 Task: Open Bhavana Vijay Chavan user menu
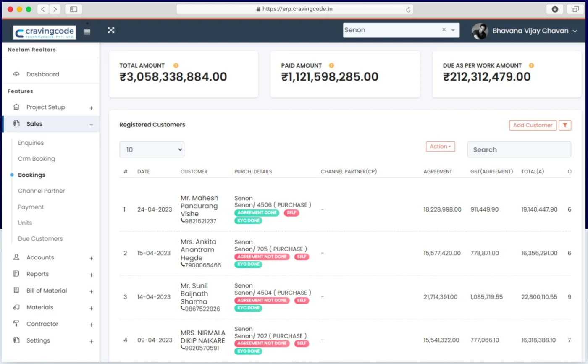click(x=534, y=31)
